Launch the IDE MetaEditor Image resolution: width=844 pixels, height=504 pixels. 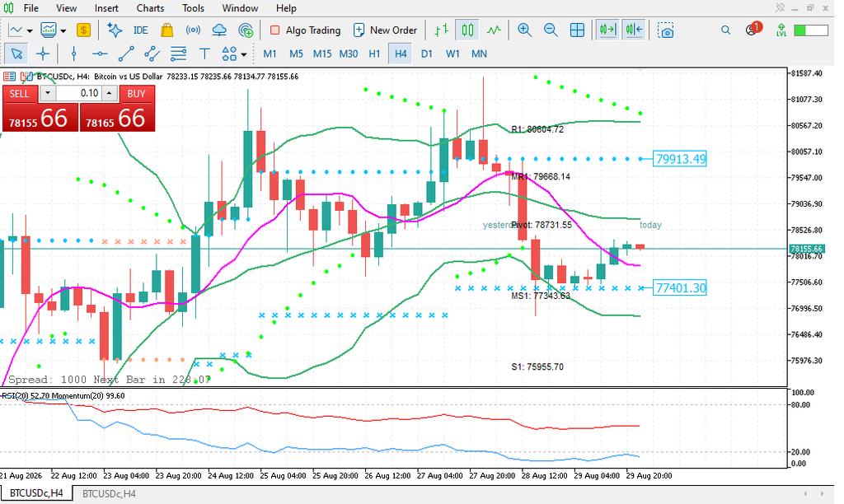[x=140, y=30]
